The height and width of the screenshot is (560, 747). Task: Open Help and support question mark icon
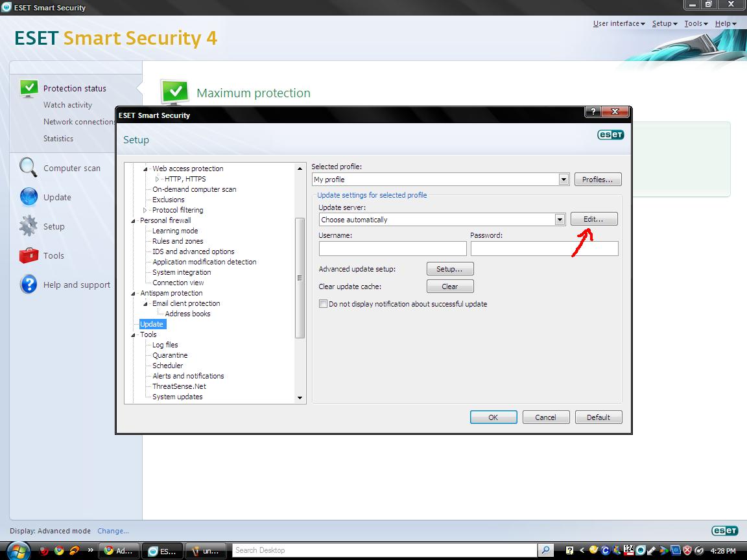coord(29,285)
